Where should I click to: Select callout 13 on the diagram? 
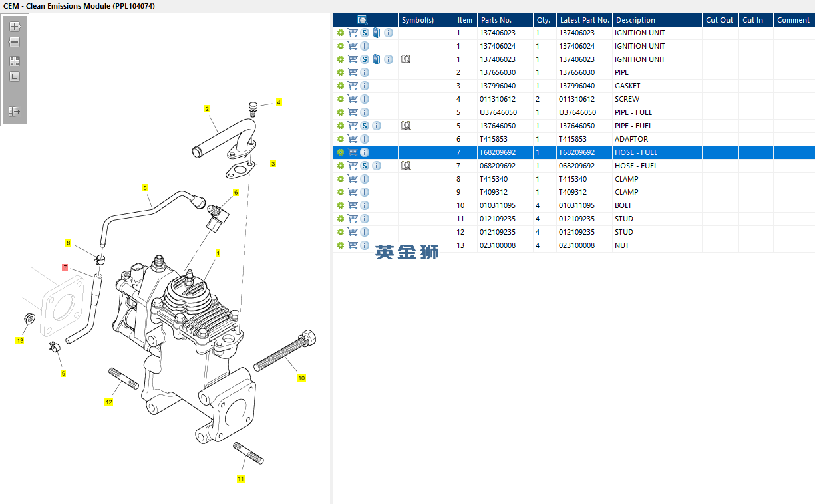(x=20, y=340)
